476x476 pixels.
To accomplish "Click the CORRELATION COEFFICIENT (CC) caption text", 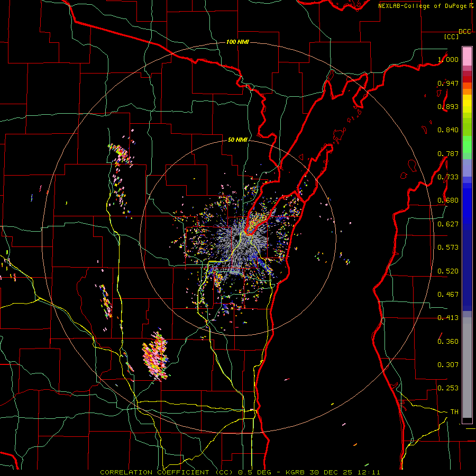I will 167,472.
